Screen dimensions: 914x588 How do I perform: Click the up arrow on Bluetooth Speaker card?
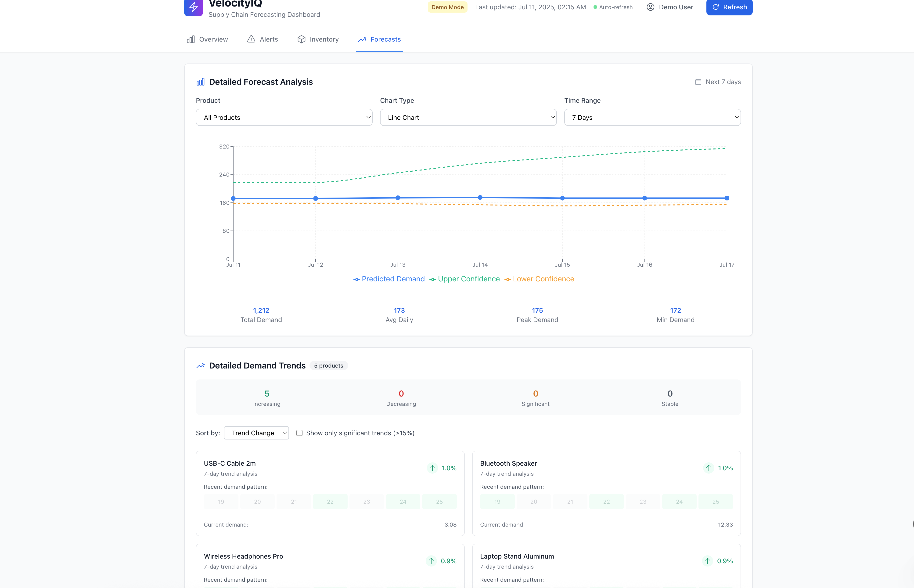(709, 468)
